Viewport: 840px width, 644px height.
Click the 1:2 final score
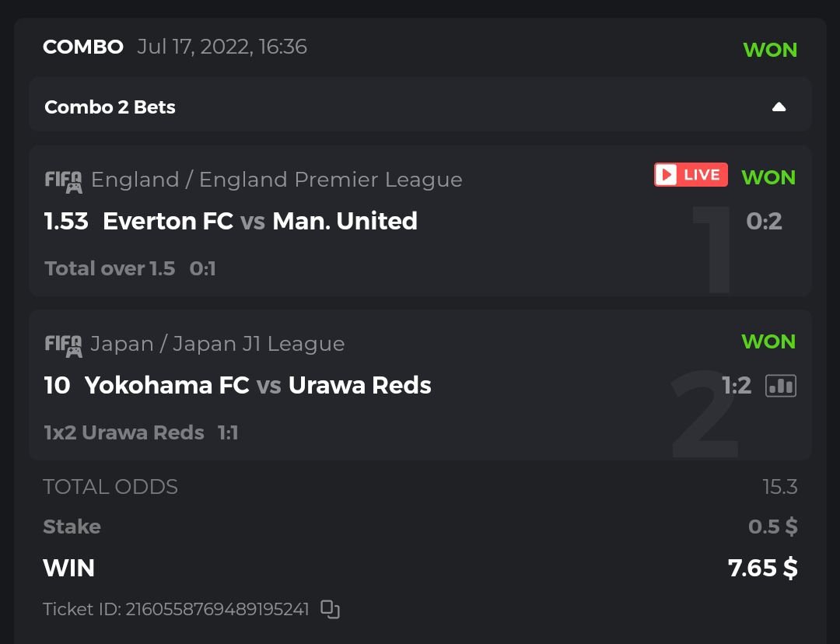click(x=736, y=386)
